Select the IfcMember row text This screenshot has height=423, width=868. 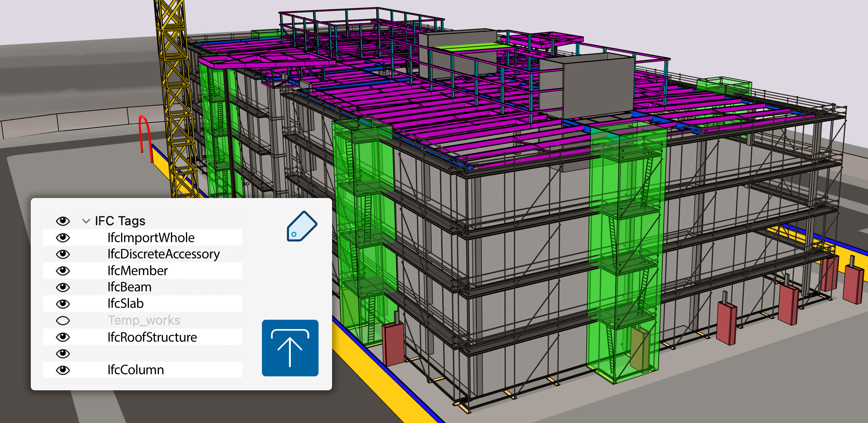138,271
